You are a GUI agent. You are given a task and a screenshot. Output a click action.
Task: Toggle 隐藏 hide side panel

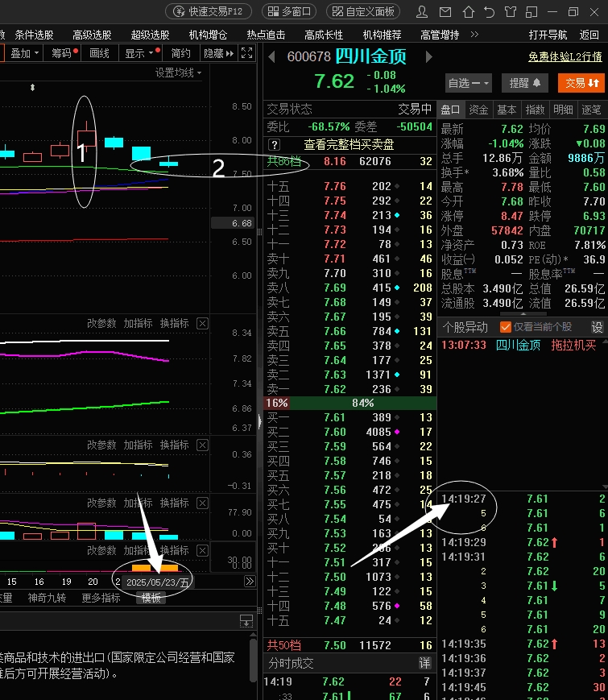pos(218,53)
